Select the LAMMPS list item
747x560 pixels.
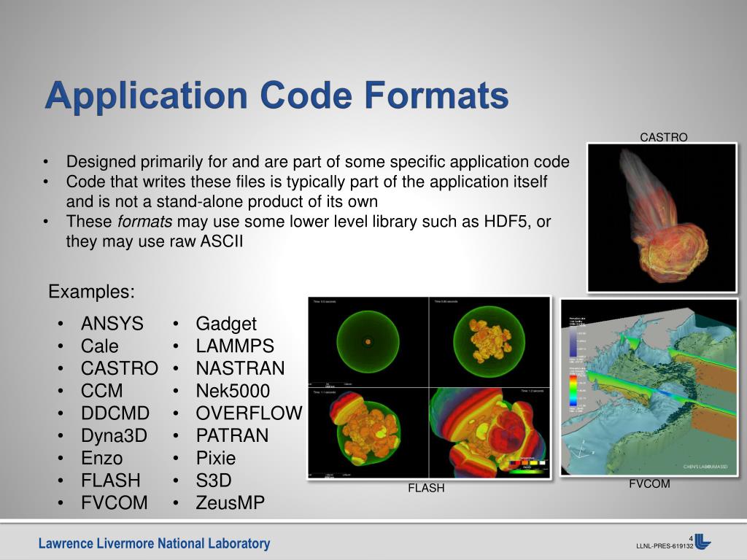pyautogui.click(x=235, y=346)
